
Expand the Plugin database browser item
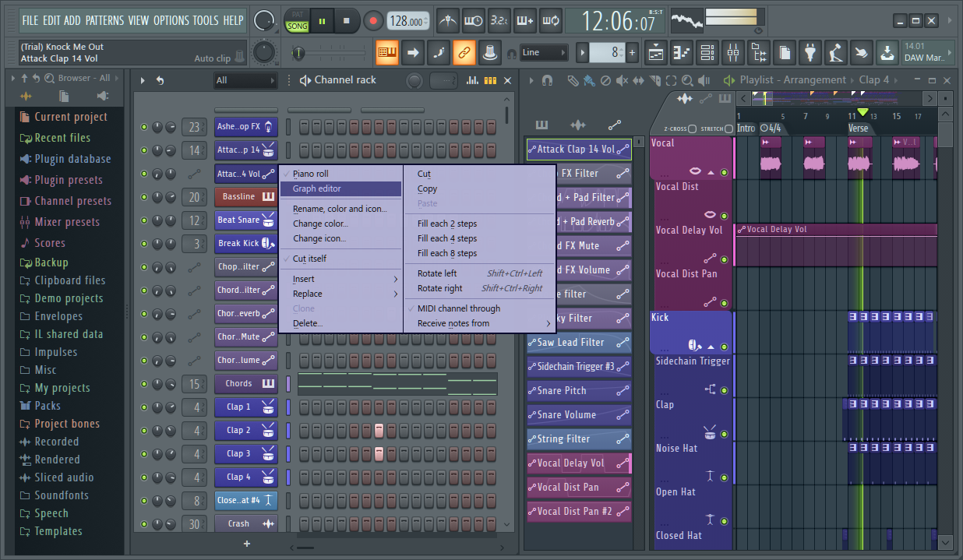click(72, 159)
